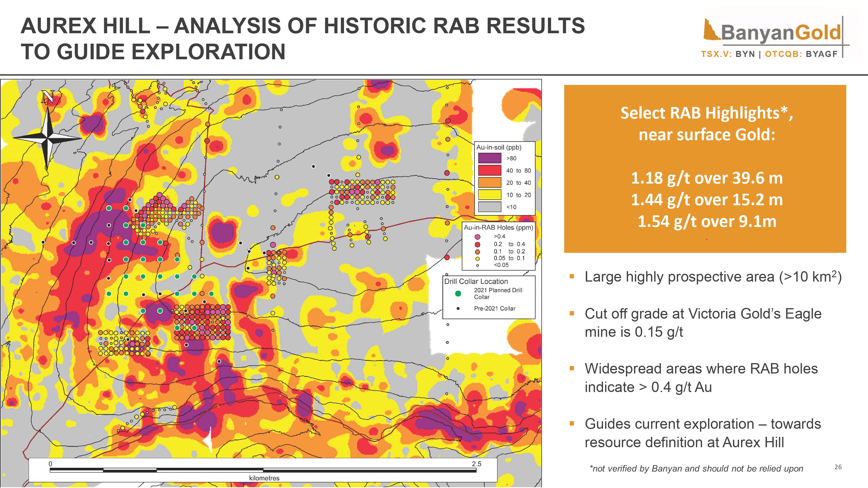Click the green 2021 Planned Drill Collar legend marker
Viewport: 868px width, 488px height.
tap(458, 293)
